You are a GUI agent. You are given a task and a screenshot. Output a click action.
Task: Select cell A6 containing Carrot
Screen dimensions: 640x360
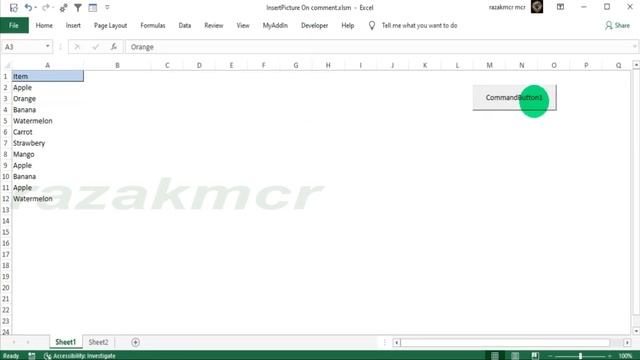point(47,132)
